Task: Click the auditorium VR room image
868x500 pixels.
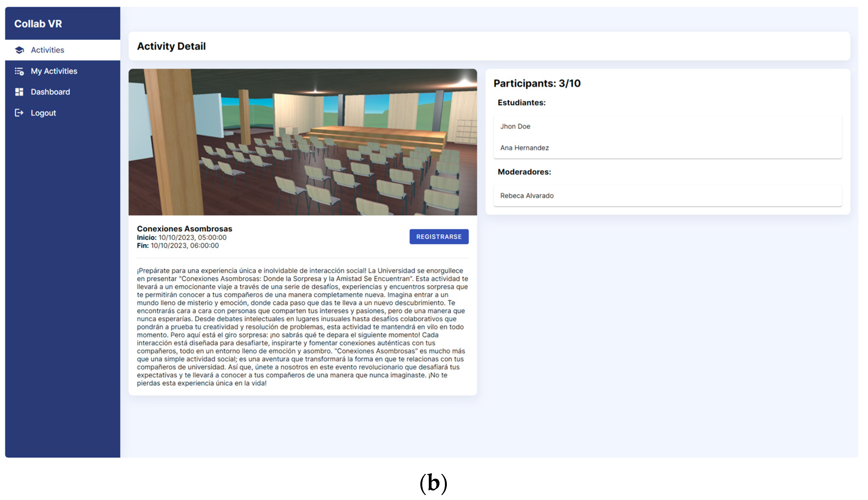Action: coord(302,142)
